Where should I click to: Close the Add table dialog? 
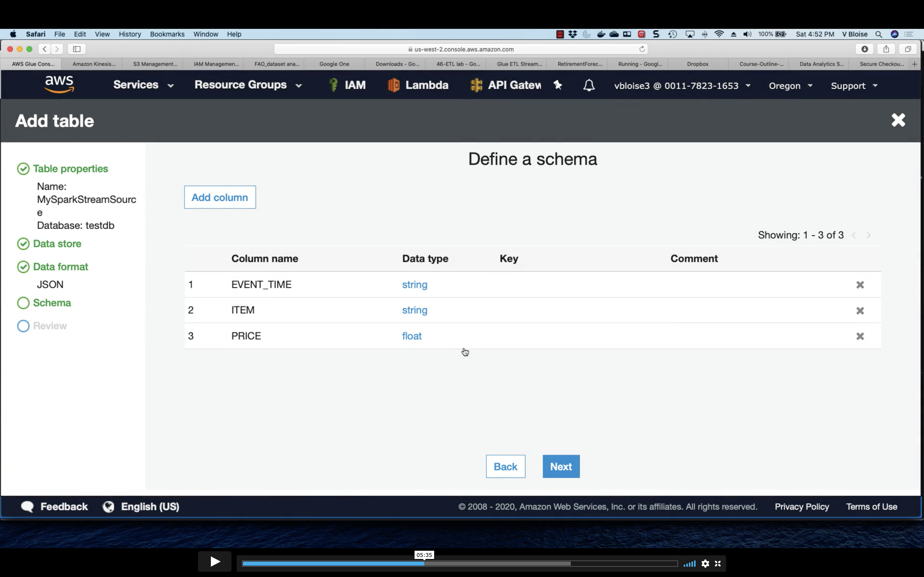[898, 120]
